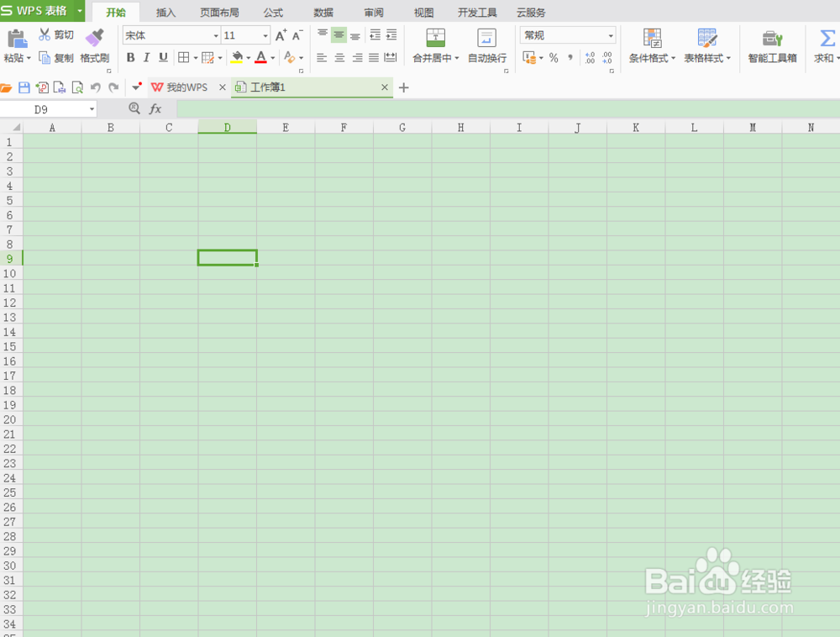Click the Merge and Center (合并居中) icon
This screenshot has height=637, width=840.
[x=435, y=38]
